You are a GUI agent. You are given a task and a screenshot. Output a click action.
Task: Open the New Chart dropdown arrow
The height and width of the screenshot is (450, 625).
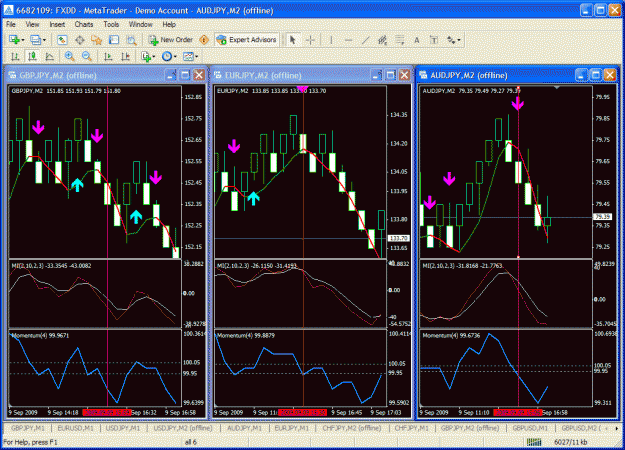click(x=23, y=40)
